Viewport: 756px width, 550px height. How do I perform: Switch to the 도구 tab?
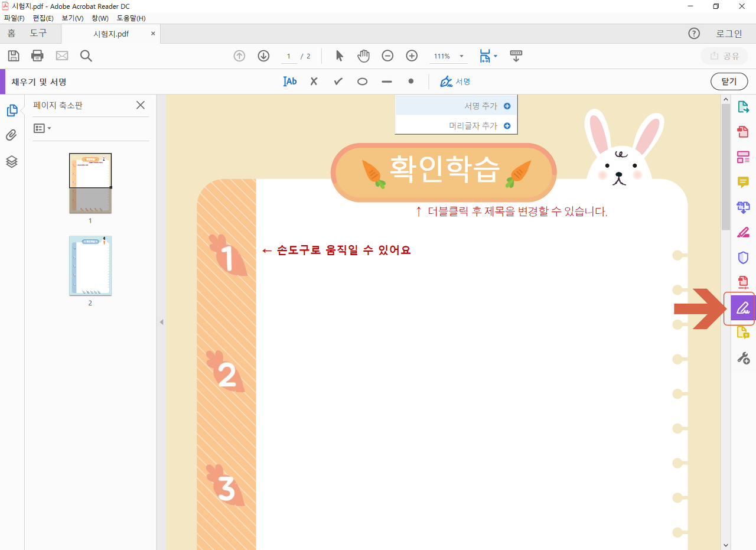coord(38,34)
